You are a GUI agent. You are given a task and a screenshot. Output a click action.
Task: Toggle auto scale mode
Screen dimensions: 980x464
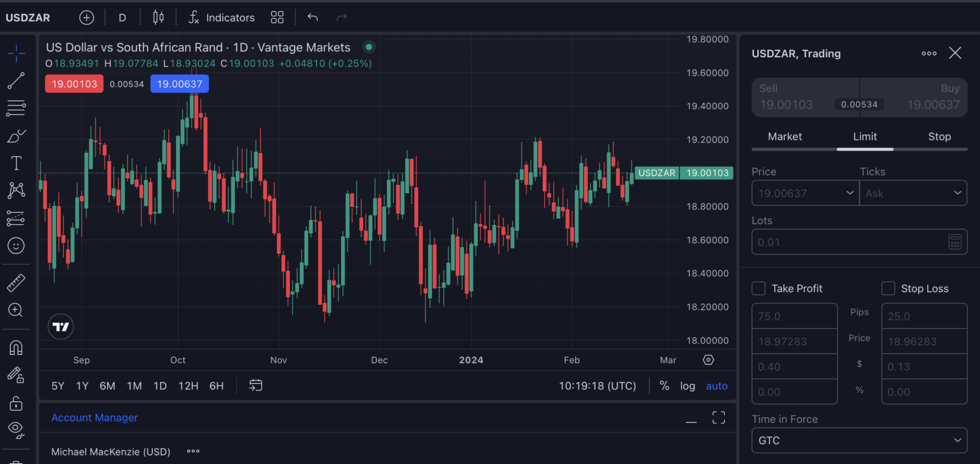pyautogui.click(x=716, y=386)
